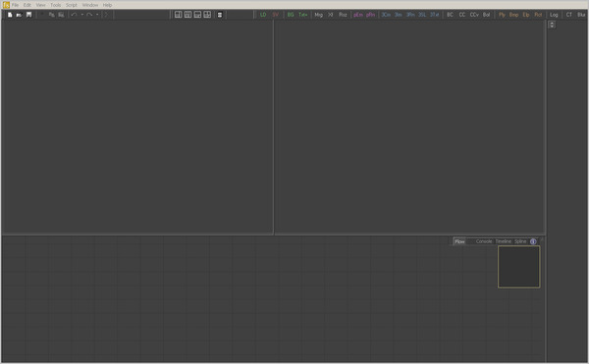Click the Redo arrow icon

pyautogui.click(x=89, y=15)
